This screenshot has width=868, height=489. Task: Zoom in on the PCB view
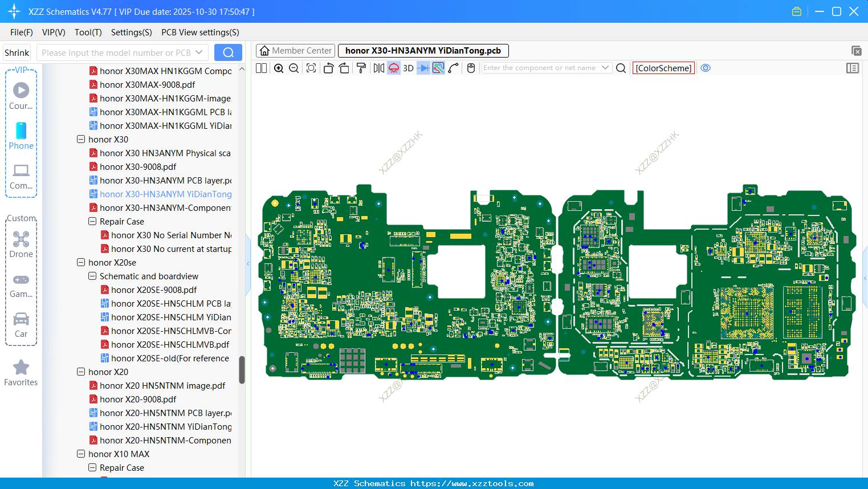279,68
